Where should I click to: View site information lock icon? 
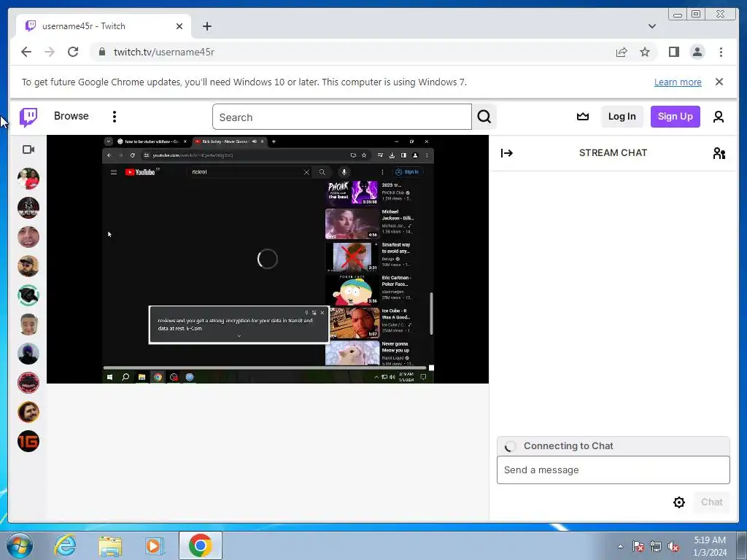tap(102, 52)
